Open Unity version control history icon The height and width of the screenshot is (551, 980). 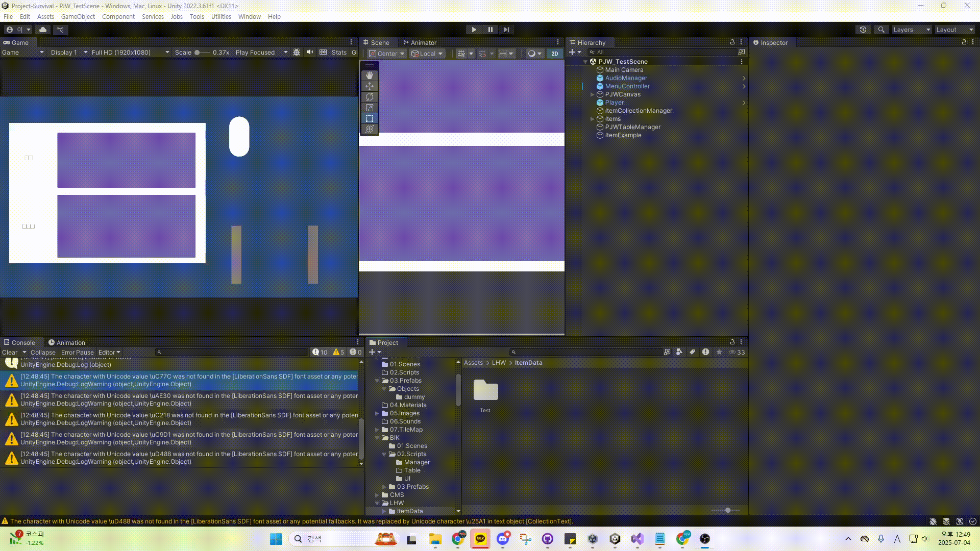[863, 30]
